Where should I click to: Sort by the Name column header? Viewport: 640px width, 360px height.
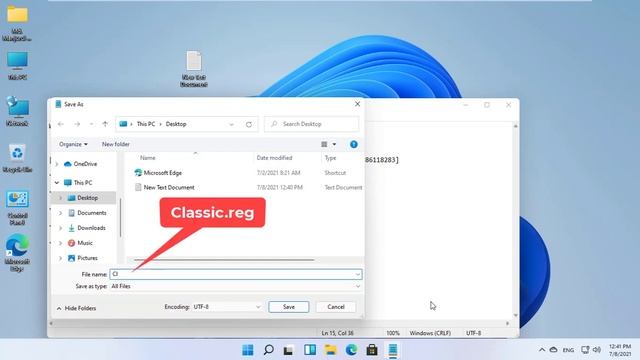click(148, 158)
